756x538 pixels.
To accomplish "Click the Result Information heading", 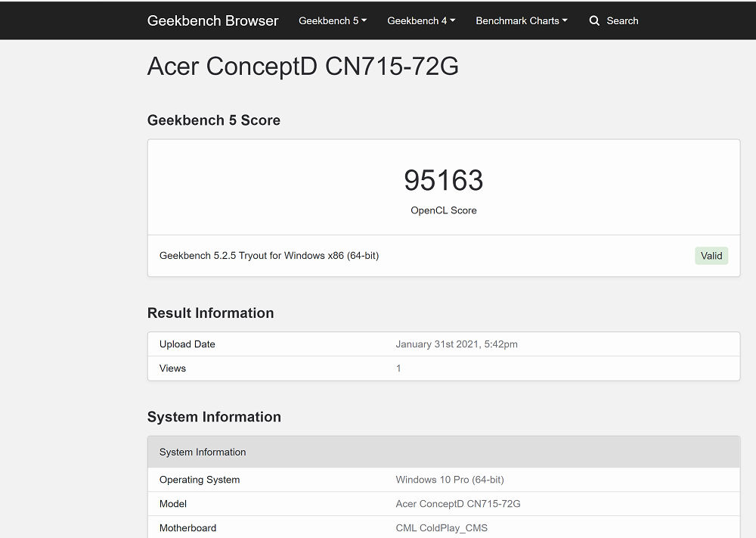I will (210, 313).
